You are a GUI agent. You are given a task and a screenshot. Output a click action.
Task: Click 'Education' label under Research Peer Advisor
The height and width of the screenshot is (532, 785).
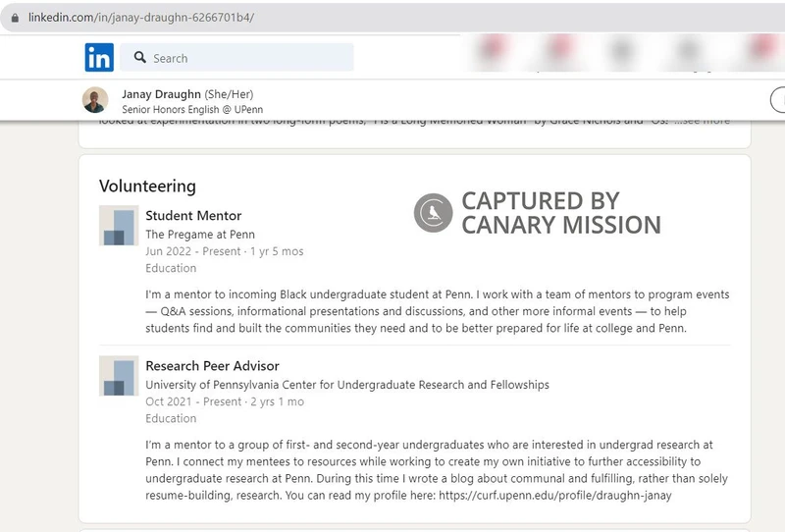pyautogui.click(x=171, y=418)
